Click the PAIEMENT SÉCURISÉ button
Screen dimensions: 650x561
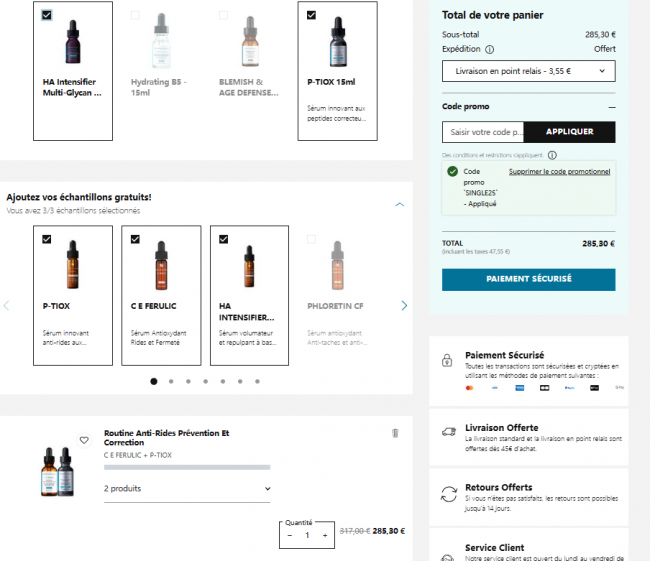click(528, 279)
